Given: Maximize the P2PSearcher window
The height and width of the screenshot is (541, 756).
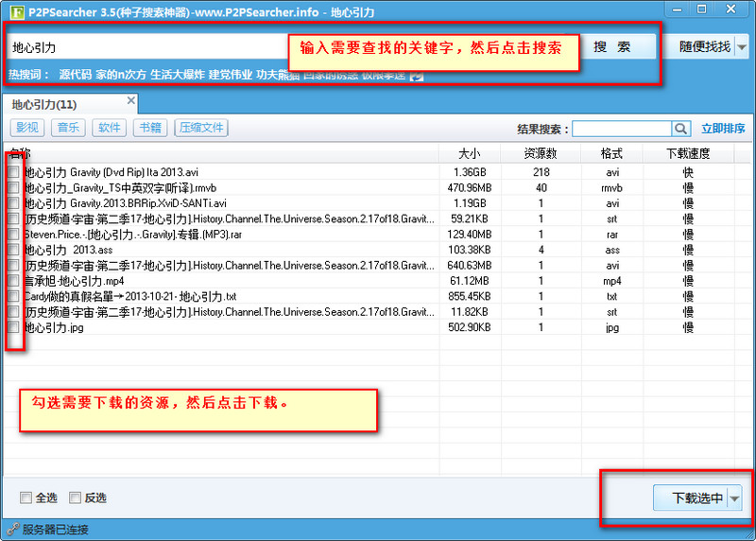Looking at the screenshot, I should (702, 9).
